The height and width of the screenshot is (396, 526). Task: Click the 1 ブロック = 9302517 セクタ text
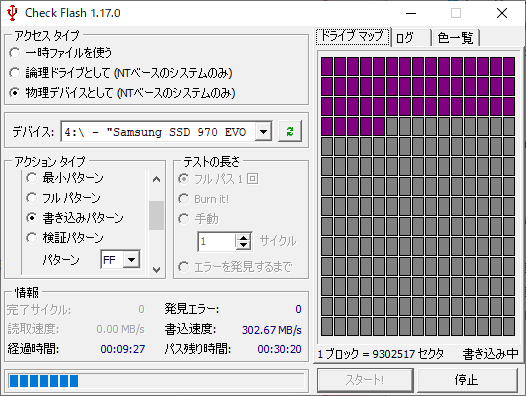380,354
